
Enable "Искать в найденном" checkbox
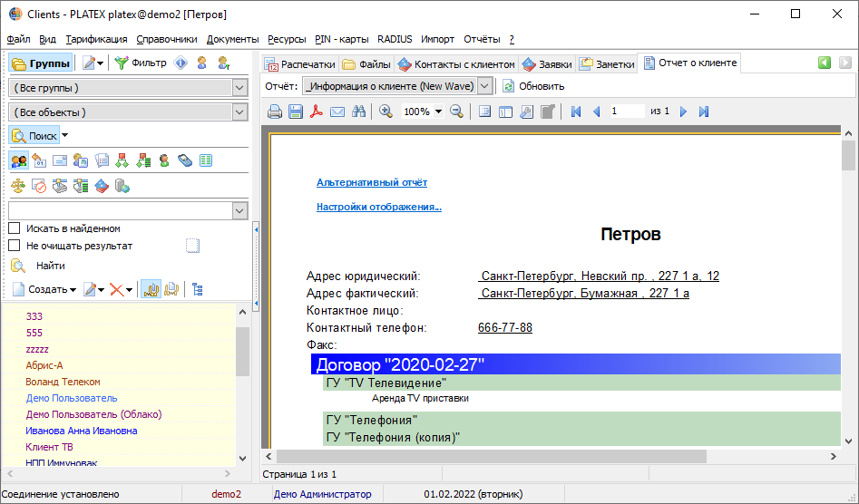(x=15, y=228)
